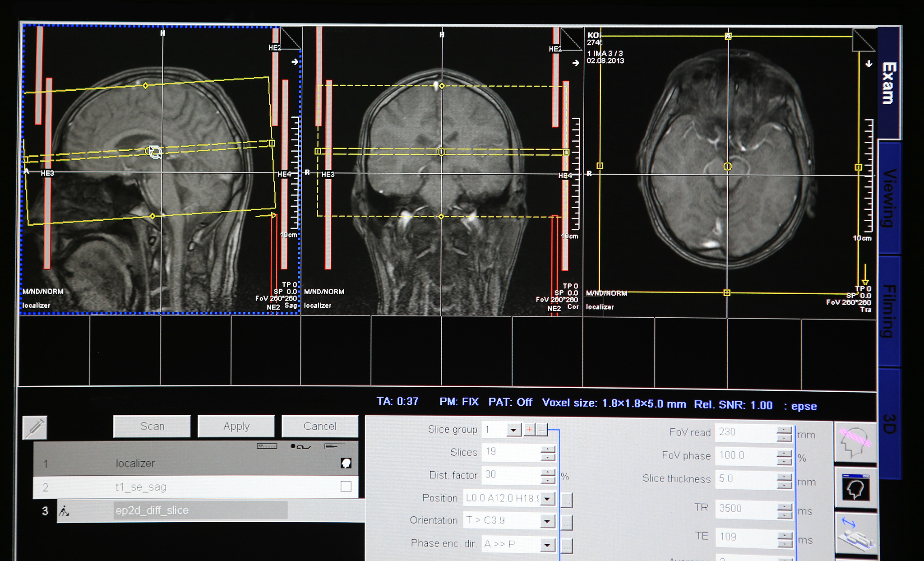This screenshot has width=924, height=561.
Task: Expand the Orientation dropdown
Action: coord(547,521)
